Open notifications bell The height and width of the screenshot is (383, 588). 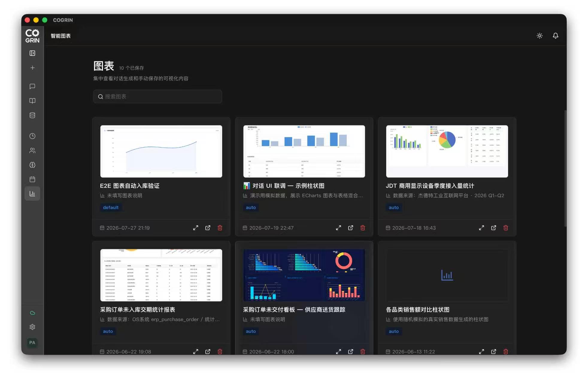pos(555,36)
